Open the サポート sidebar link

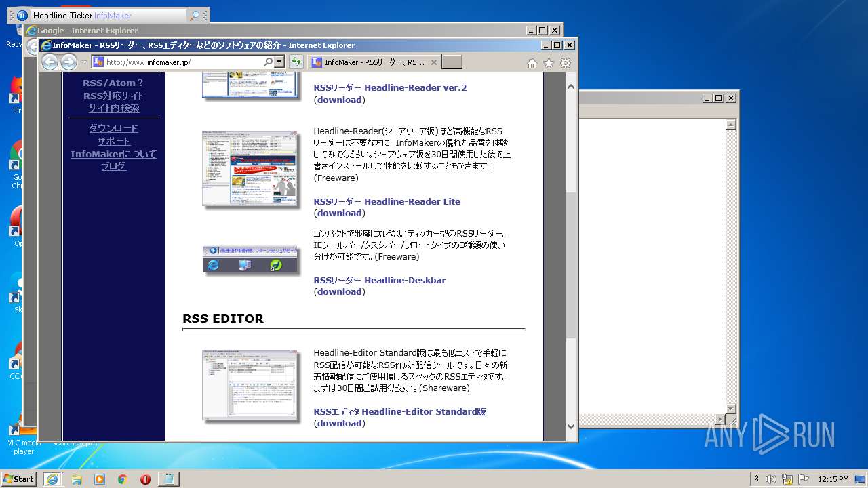click(x=113, y=141)
